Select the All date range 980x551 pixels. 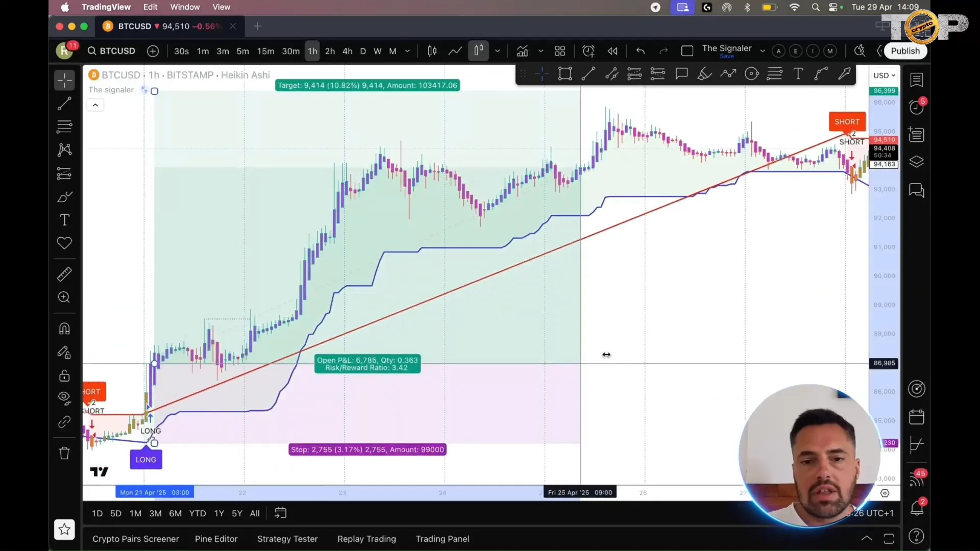click(x=255, y=513)
